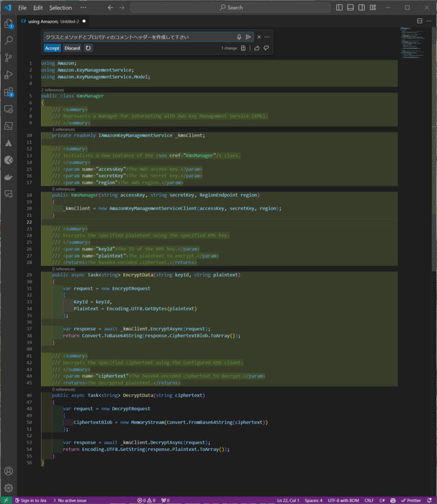Toggle the primary side bar layout
This screenshot has height=504, width=437.
(339, 8)
